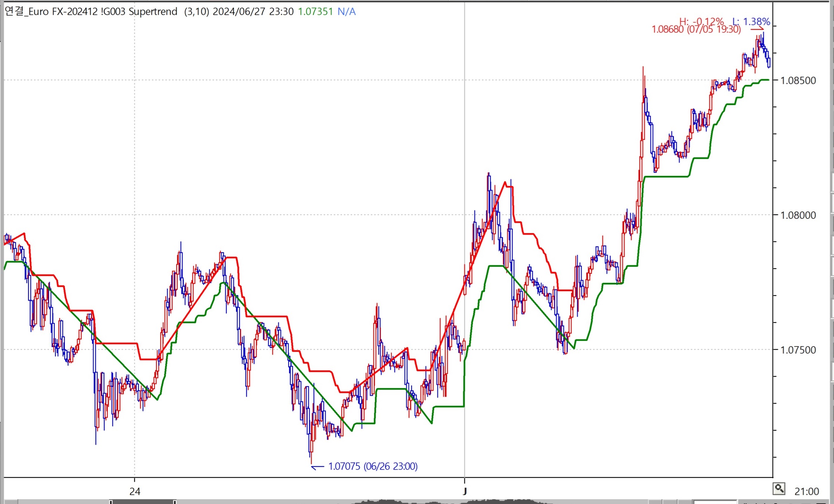The height and width of the screenshot is (504, 834).
Task: Click the left handle of the scrollbar range
Action: click(111, 502)
